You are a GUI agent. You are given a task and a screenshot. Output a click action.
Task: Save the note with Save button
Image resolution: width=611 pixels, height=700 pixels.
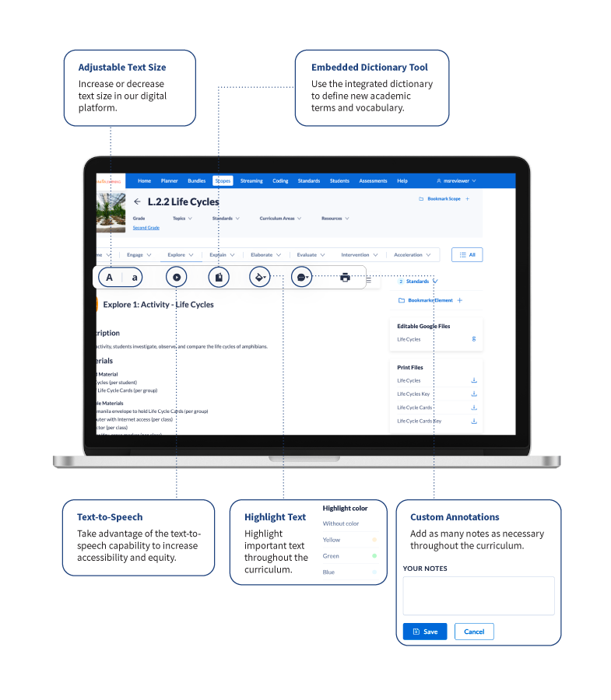tap(425, 632)
